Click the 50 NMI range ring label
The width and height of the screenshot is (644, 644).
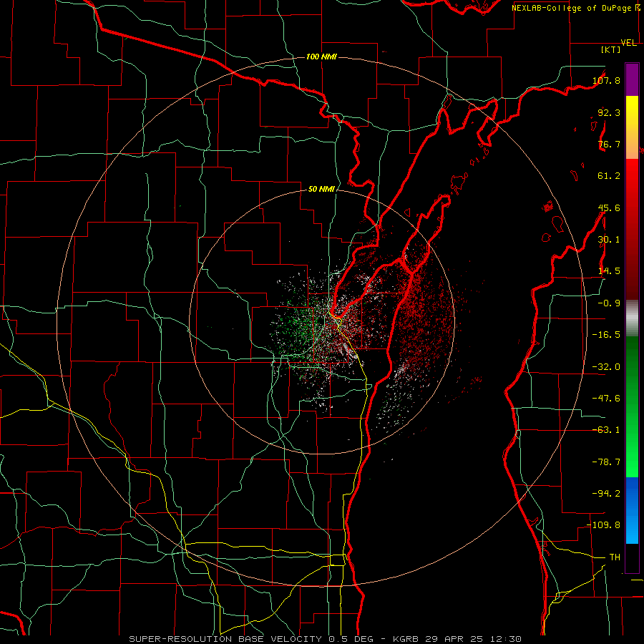[321, 189]
